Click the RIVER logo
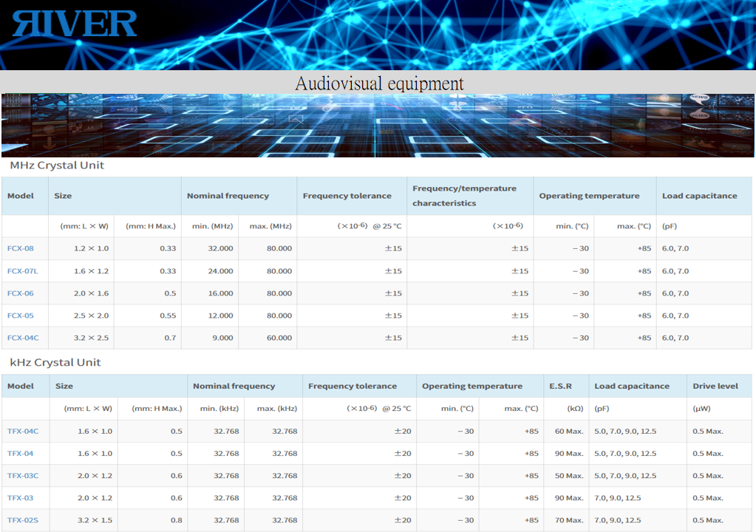The height and width of the screenshot is (532, 756). click(x=75, y=23)
